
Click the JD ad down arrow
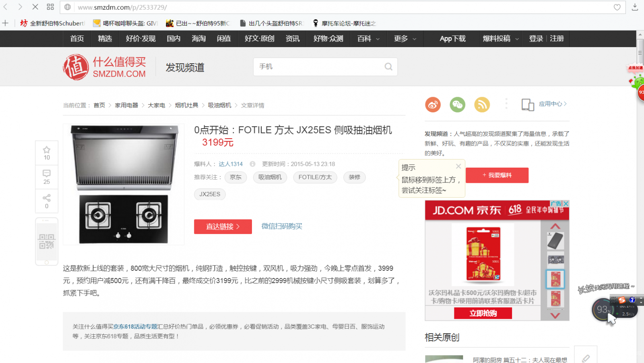pyautogui.click(x=555, y=315)
